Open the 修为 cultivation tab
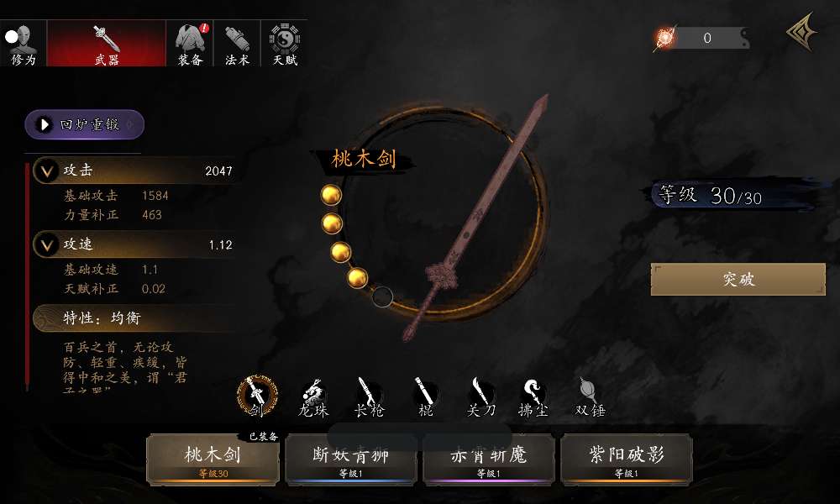Viewport: 840px width, 504px height. pyautogui.click(x=23, y=44)
